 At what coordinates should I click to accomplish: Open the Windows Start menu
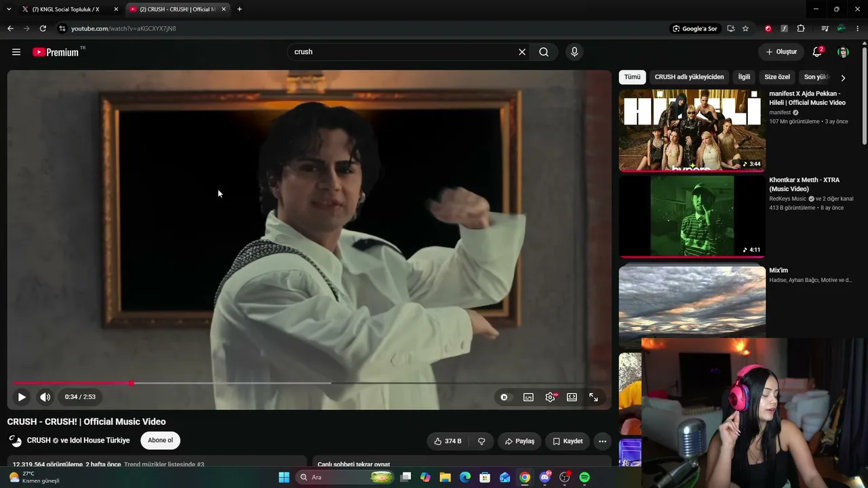(284, 477)
